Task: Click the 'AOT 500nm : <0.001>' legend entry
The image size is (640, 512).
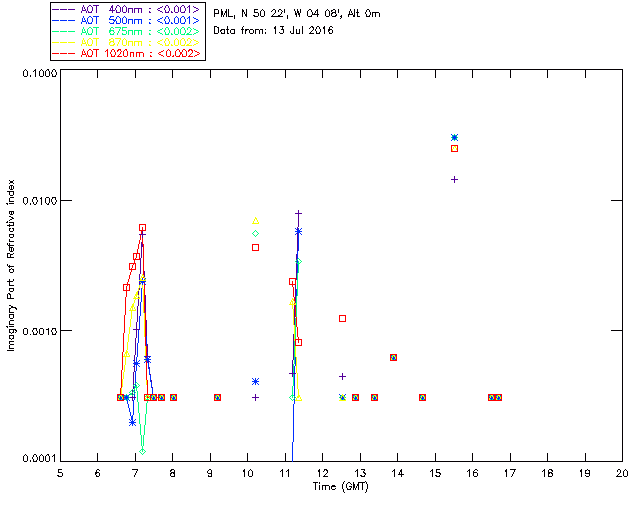Action: (x=127, y=20)
